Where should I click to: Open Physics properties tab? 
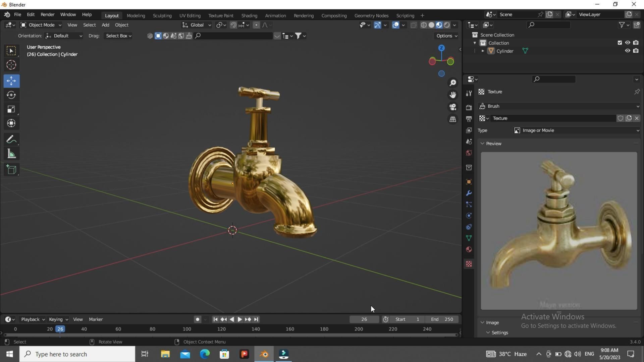pyautogui.click(x=469, y=216)
